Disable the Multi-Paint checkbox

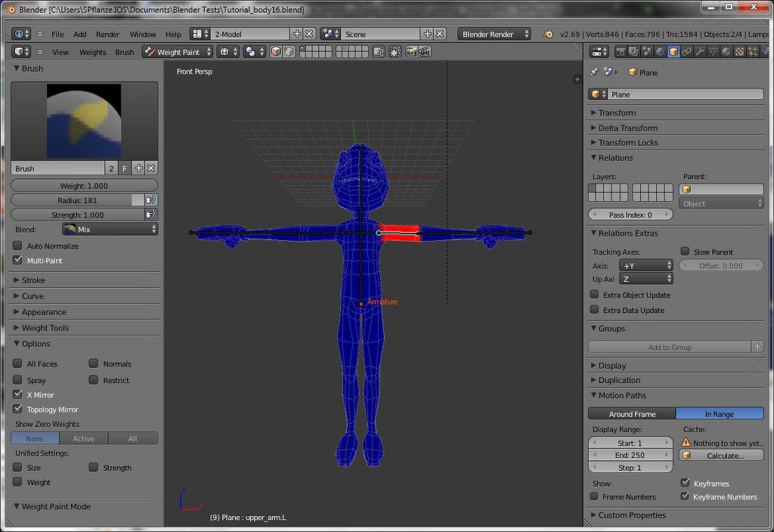click(x=18, y=260)
